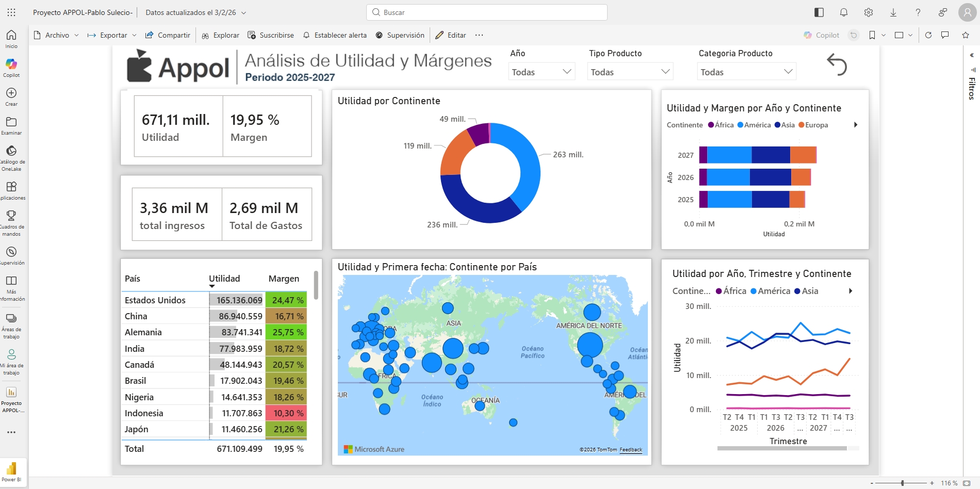Viewport: 980px width, 489px height.
Task: Refresh the report visuals
Action: point(928,35)
